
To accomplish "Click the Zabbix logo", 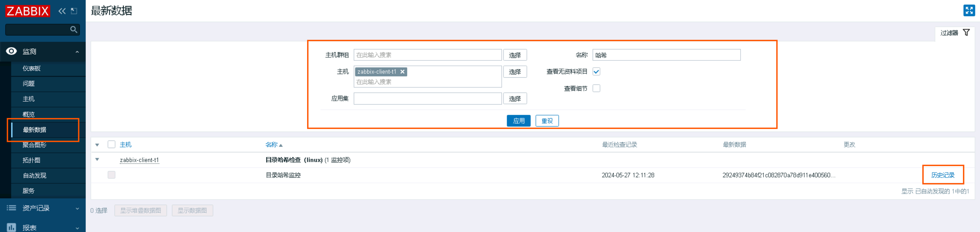I will (x=27, y=11).
